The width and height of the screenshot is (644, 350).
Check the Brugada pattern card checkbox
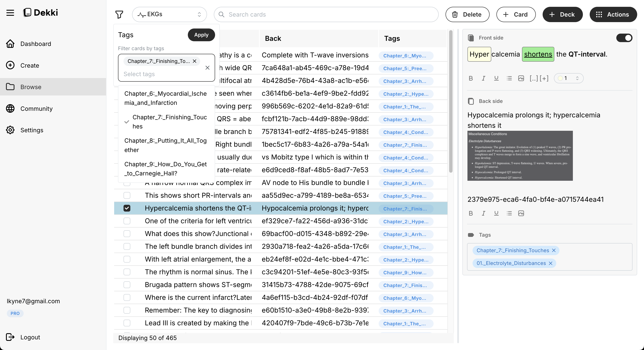pos(127,285)
